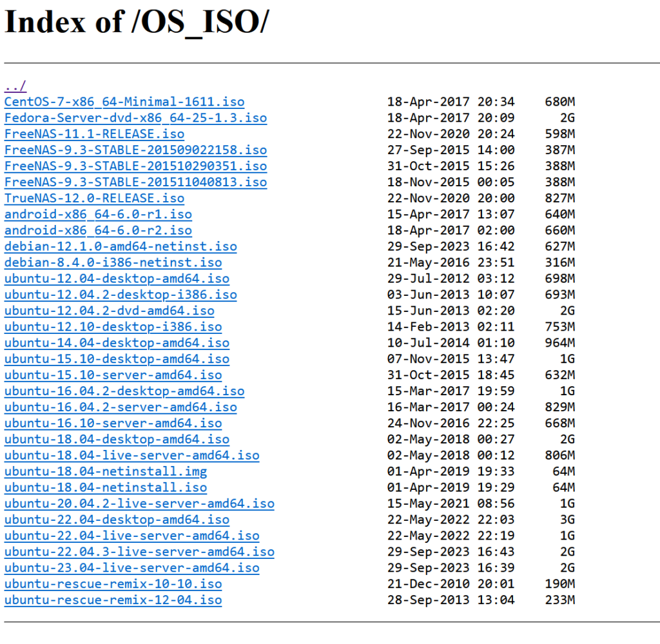Click ubuntu-15.10-desktop-amd64.iso link
The width and height of the screenshot is (660, 644).
[x=117, y=359]
